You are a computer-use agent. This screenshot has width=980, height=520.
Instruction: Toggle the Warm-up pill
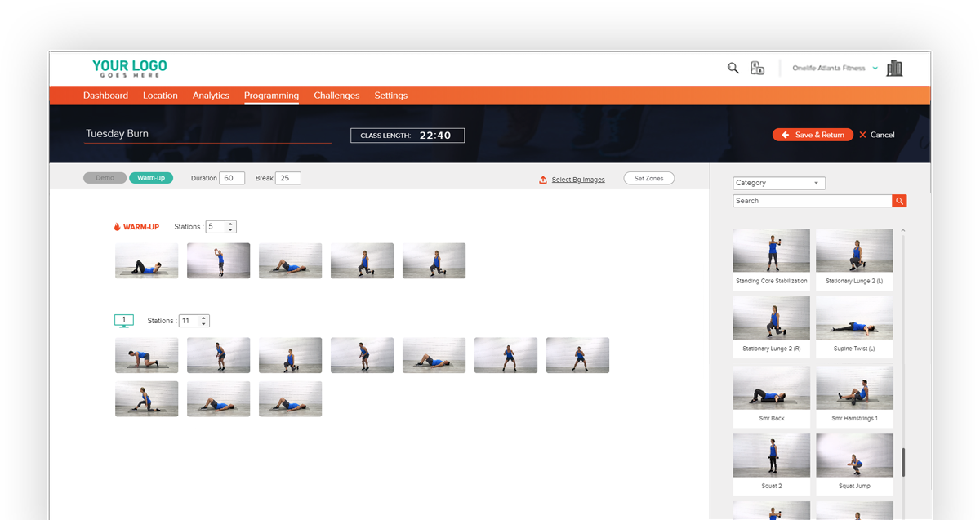click(x=151, y=178)
